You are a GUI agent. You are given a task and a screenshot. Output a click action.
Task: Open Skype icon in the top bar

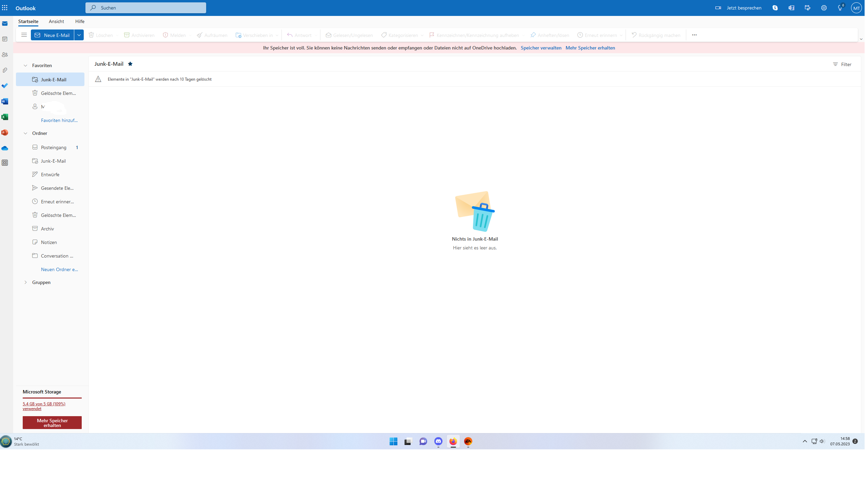[775, 8]
